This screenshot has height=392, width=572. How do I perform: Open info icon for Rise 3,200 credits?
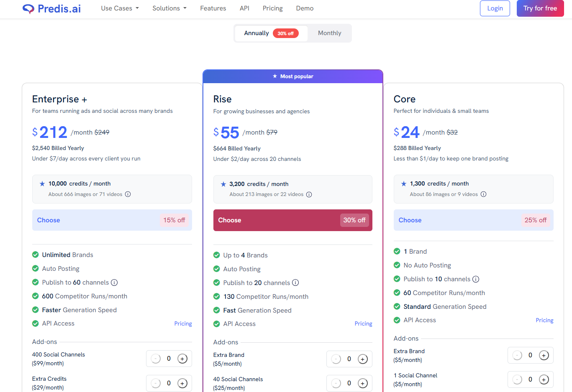click(x=309, y=195)
